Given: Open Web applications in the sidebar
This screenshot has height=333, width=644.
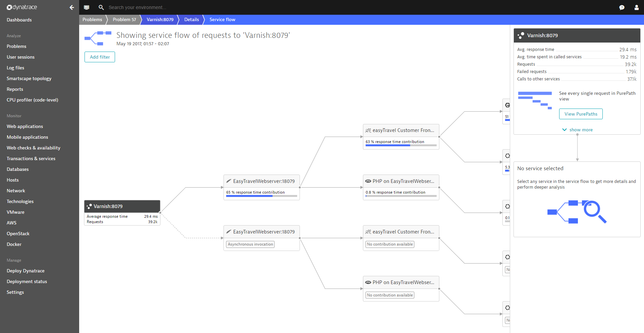Looking at the screenshot, I should pyautogui.click(x=25, y=127).
